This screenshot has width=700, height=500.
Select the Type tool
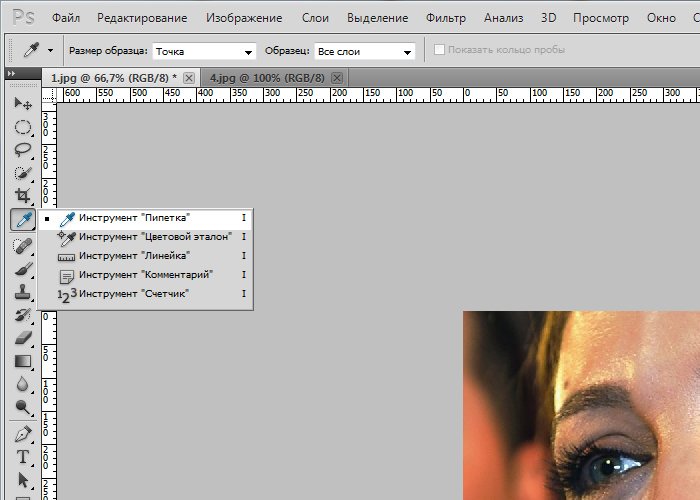point(22,457)
